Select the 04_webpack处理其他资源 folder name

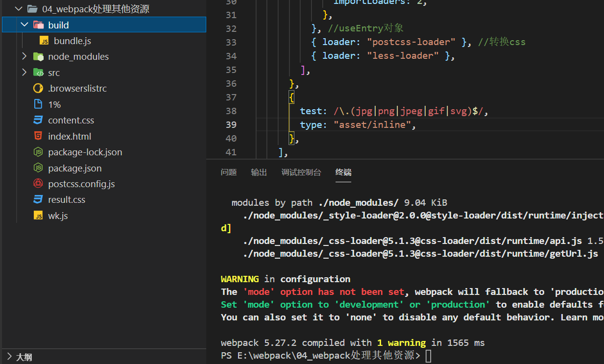96,9
